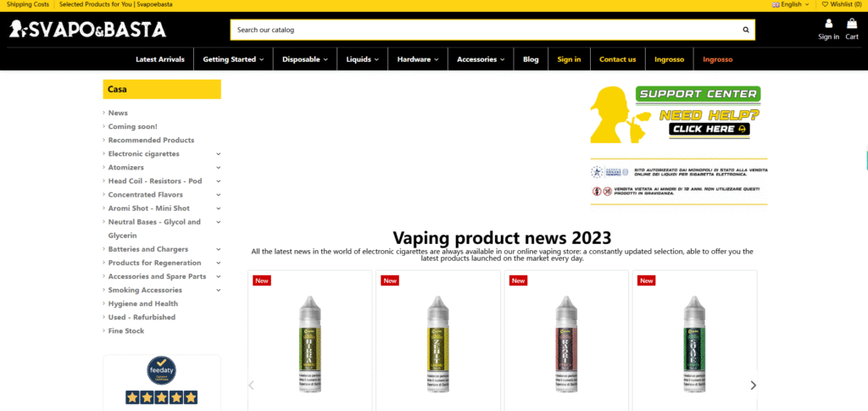Click the carousel next arrow
Image resolution: width=868 pixels, height=411 pixels.
click(x=753, y=385)
